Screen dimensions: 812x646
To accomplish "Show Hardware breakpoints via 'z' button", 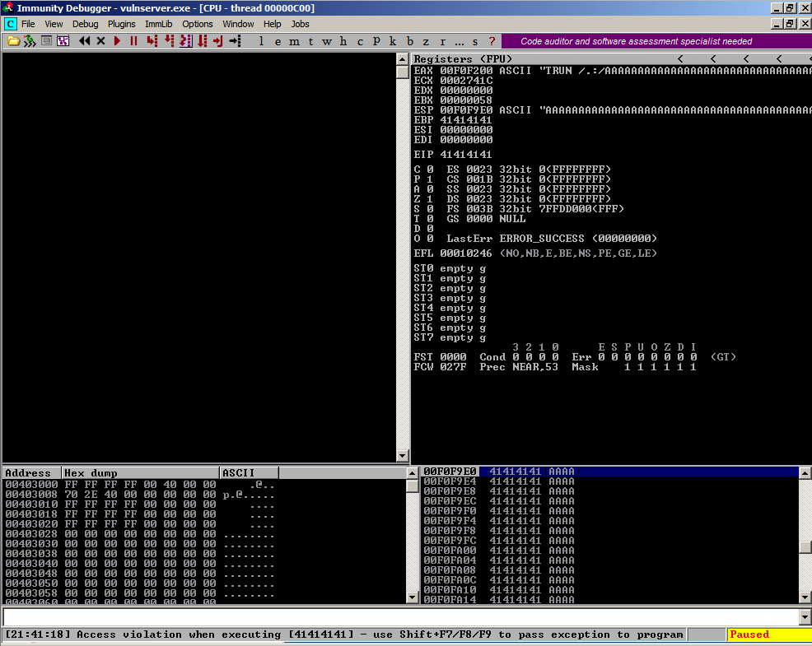I will click(x=426, y=41).
